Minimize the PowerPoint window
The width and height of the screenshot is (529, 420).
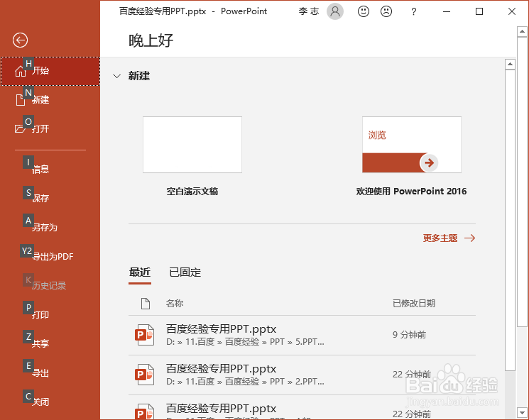pyautogui.click(x=447, y=11)
